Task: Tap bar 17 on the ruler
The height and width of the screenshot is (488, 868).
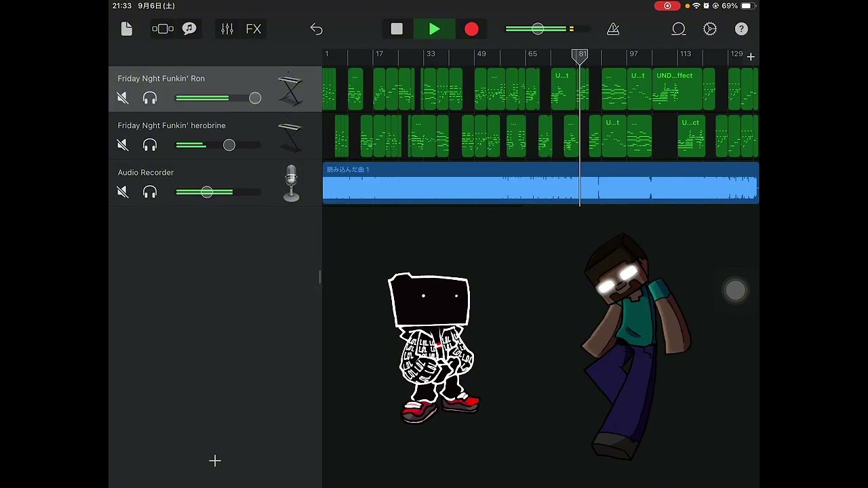Action: [x=379, y=54]
